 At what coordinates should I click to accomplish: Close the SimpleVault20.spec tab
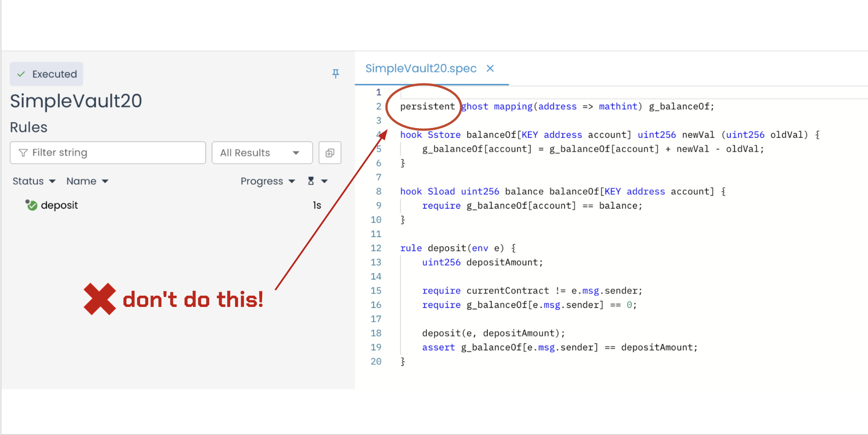(490, 68)
